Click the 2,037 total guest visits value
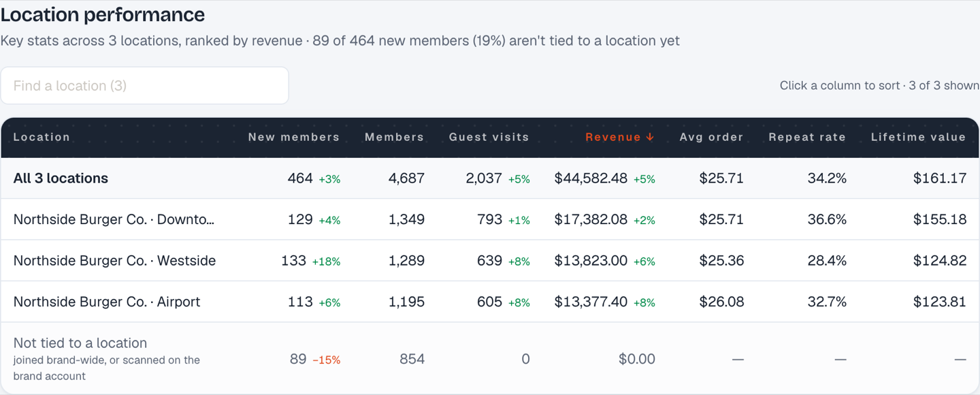Viewport: 980px width, 395px height. point(484,178)
